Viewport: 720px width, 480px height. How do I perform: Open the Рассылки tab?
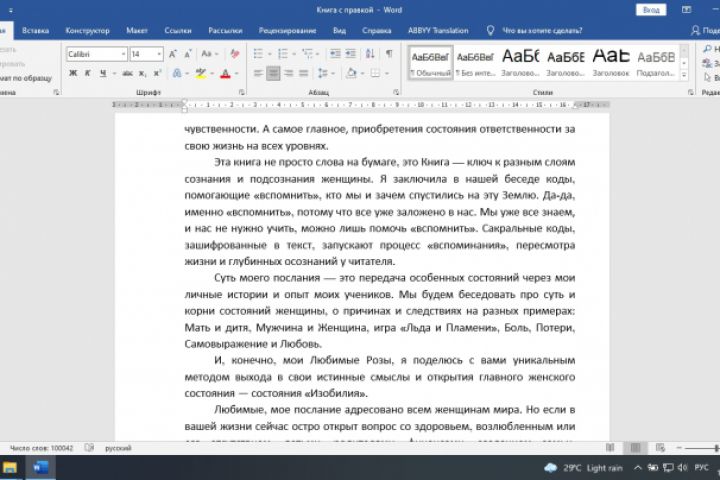(x=225, y=30)
